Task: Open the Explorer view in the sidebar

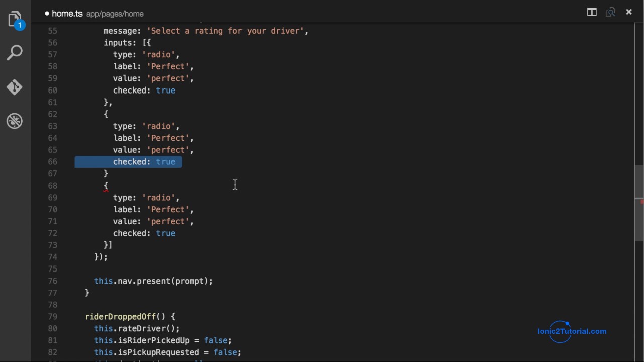Action: (x=15, y=20)
